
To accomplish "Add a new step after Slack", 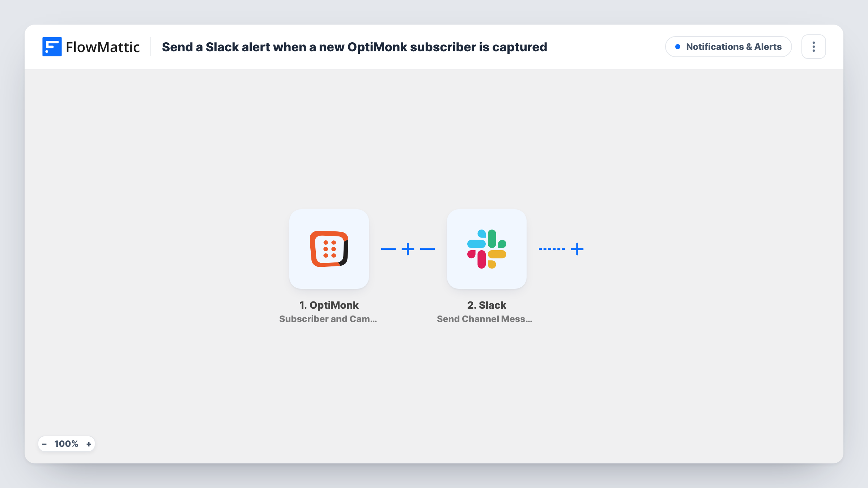I will tap(577, 249).
